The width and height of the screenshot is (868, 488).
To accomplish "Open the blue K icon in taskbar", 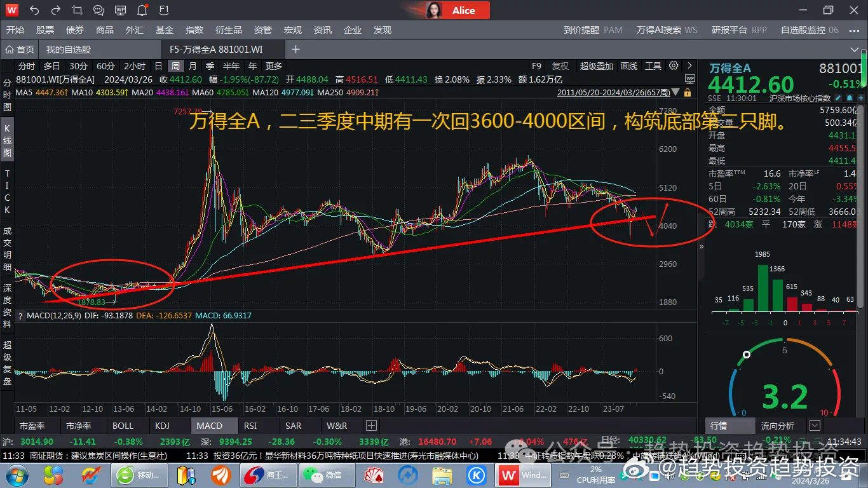I will point(477,475).
